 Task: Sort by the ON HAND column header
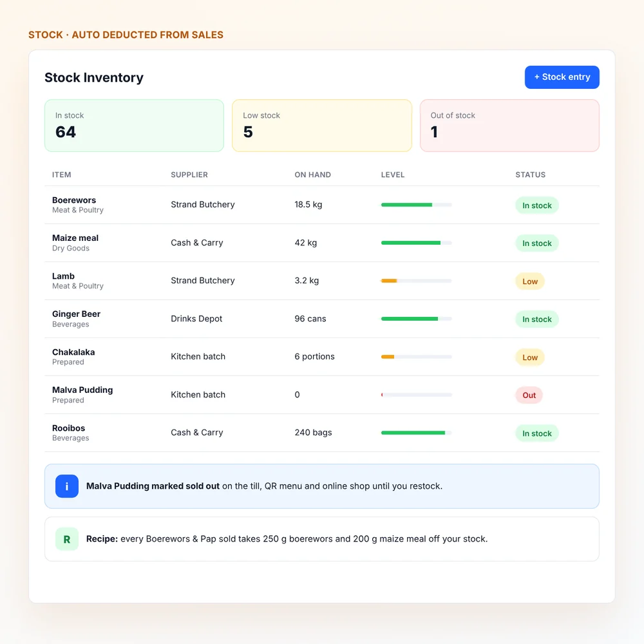click(312, 175)
